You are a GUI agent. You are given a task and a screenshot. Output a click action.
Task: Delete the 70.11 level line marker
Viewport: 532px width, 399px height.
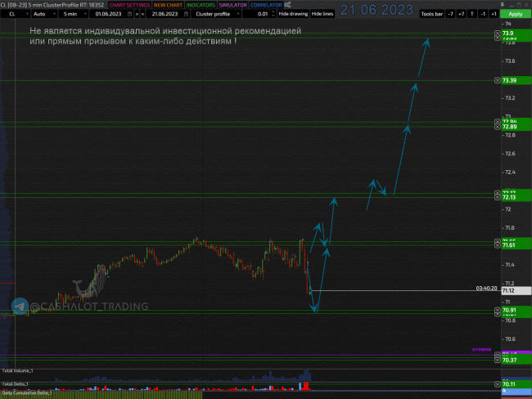click(497, 384)
